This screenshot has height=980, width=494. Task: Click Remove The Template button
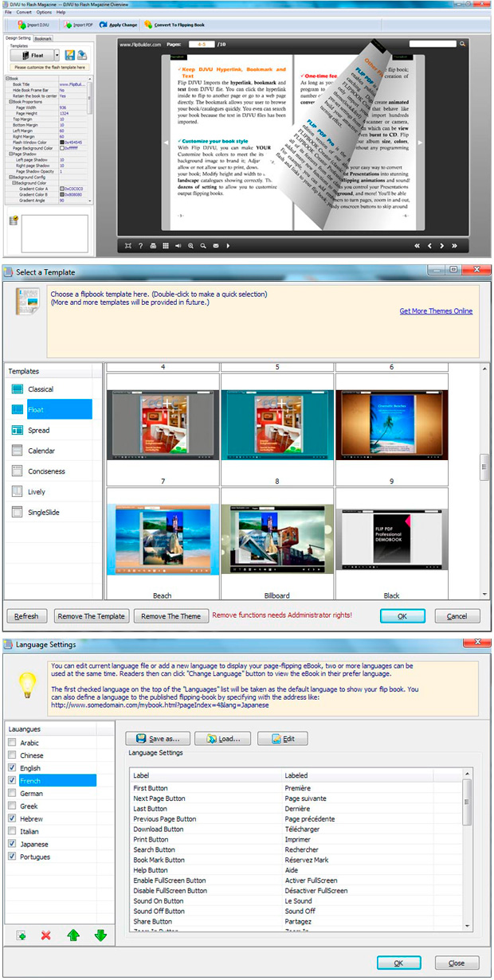(92, 616)
